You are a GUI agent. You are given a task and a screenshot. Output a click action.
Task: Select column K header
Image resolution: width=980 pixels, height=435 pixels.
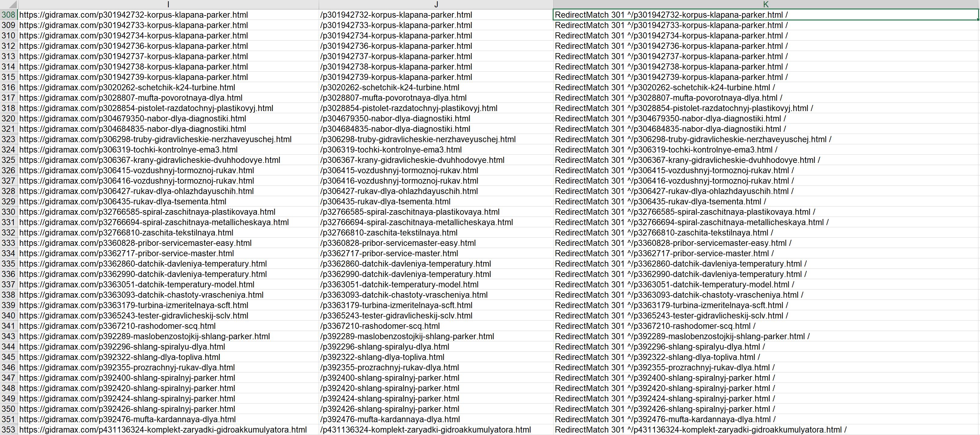pyautogui.click(x=766, y=4)
